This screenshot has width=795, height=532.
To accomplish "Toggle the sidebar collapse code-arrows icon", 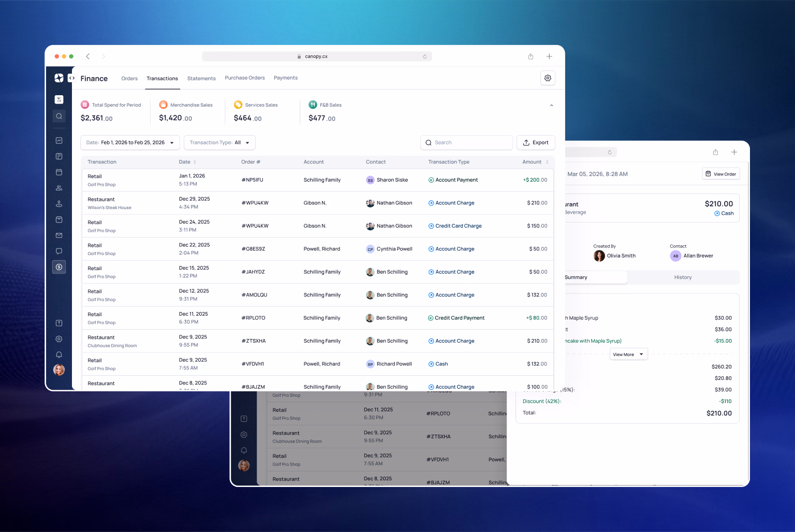I will 72,78.
